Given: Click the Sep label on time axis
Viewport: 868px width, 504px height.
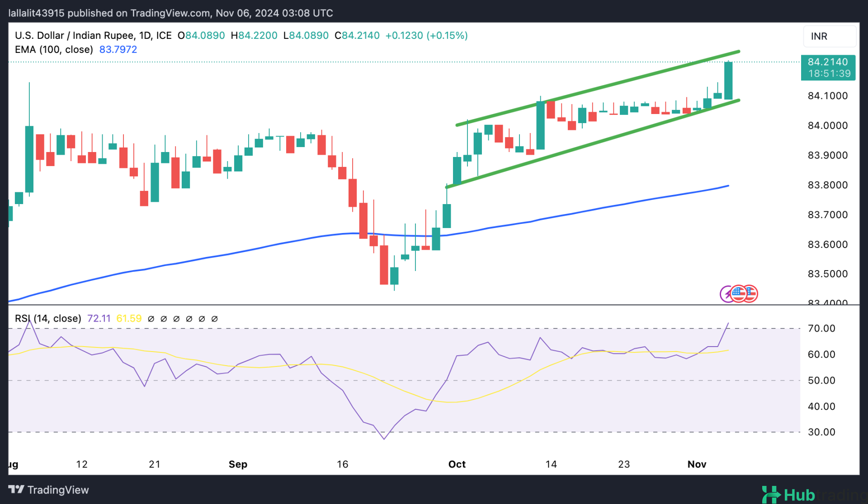Looking at the screenshot, I should click(238, 464).
